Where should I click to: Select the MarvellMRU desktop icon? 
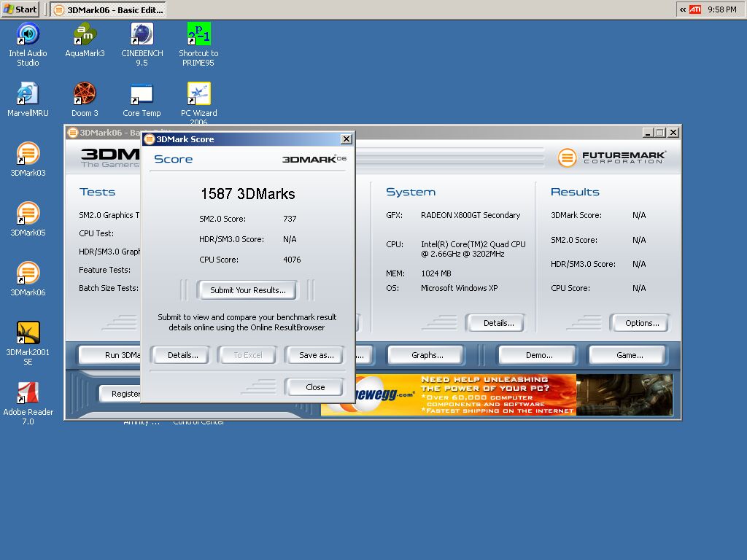tap(28, 99)
